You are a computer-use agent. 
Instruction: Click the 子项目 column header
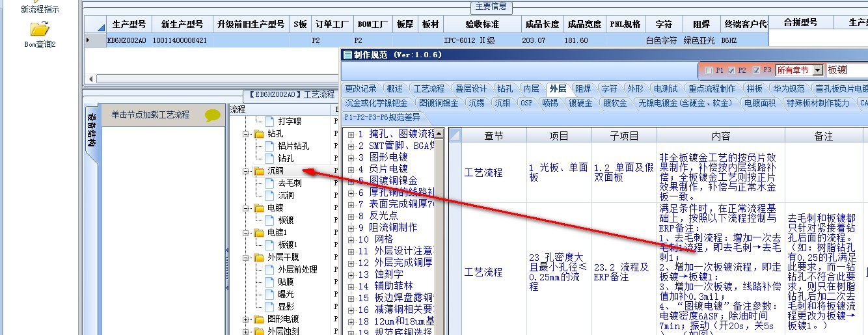[x=623, y=137]
